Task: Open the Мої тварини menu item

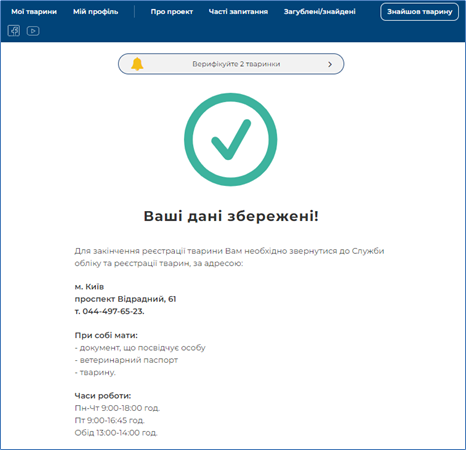Action: click(x=34, y=12)
